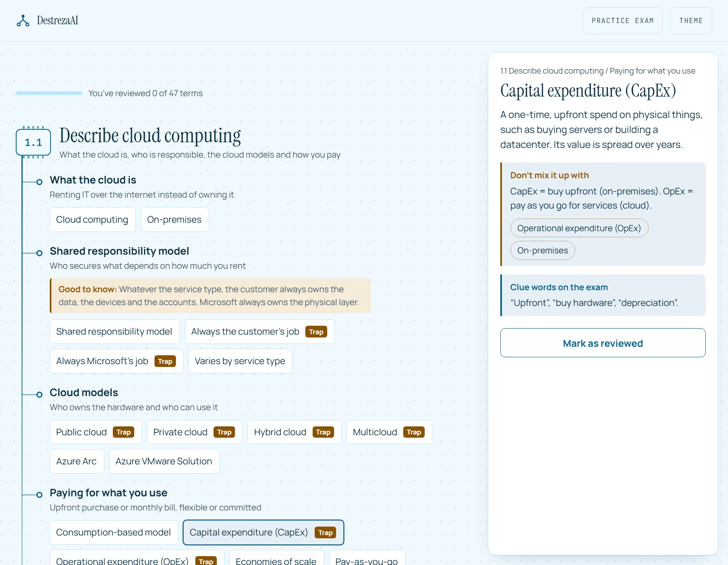
Task: Open the Always Microsoft's job term
Action: click(116, 361)
